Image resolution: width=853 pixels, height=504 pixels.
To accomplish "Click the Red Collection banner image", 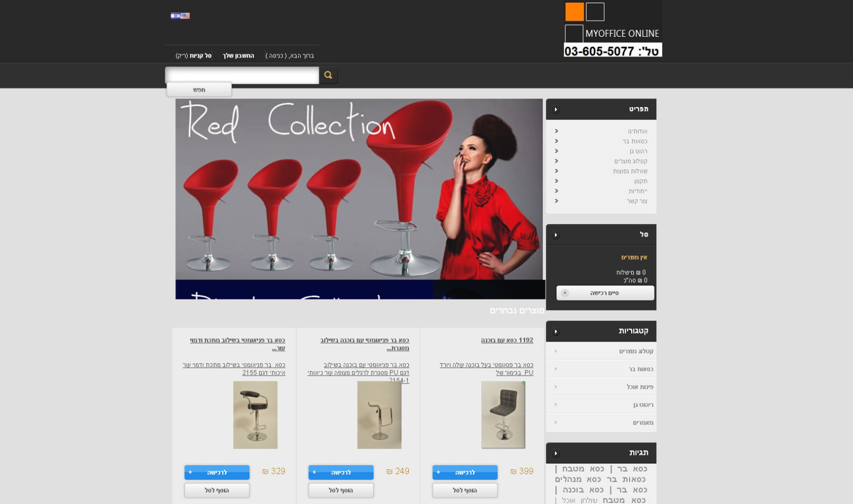I will point(359,189).
